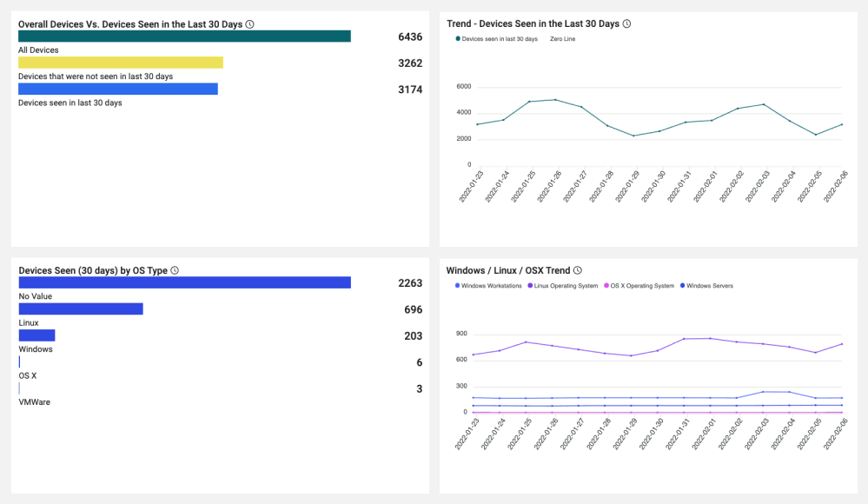This screenshot has height=504, width=868.
Task: Click blue 'Devices seen in last 30 days' bar
Action: point(118,90)
